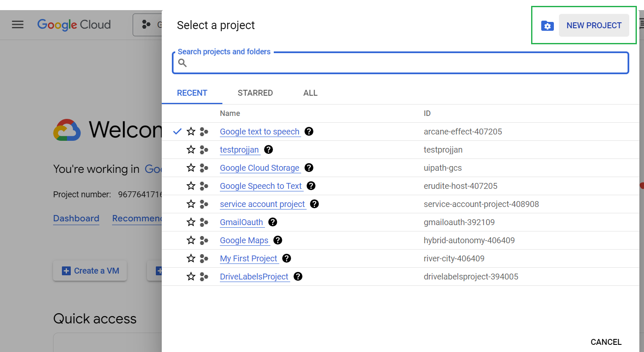This screenshot has width=644, height=352.
Task: Select the gmailoauth-392109 ID text
Action: click(x=459, y=222)
